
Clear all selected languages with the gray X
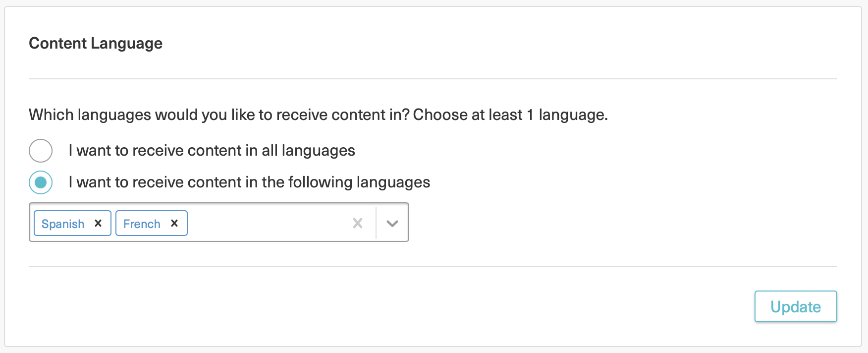[x=358, y=224]
